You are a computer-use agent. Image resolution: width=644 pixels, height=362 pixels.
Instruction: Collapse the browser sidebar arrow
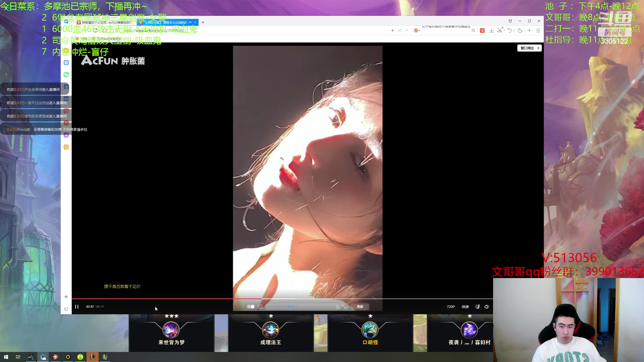(x=66, y=309)
